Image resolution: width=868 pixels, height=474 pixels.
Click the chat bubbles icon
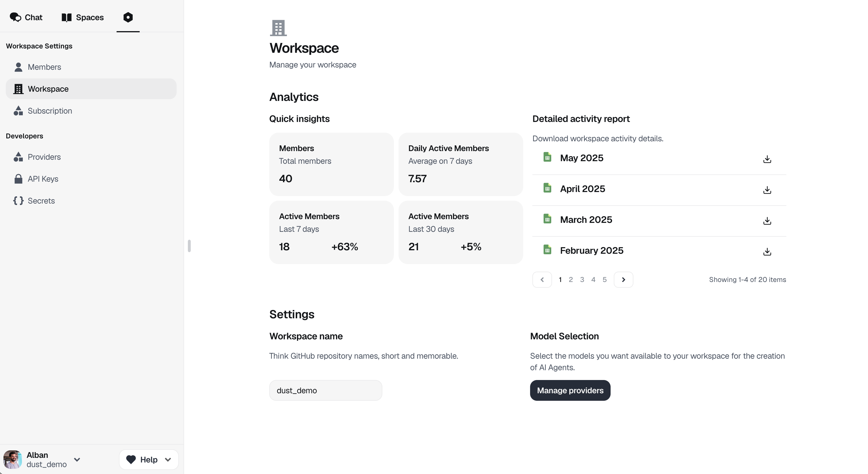click(16, 17)
